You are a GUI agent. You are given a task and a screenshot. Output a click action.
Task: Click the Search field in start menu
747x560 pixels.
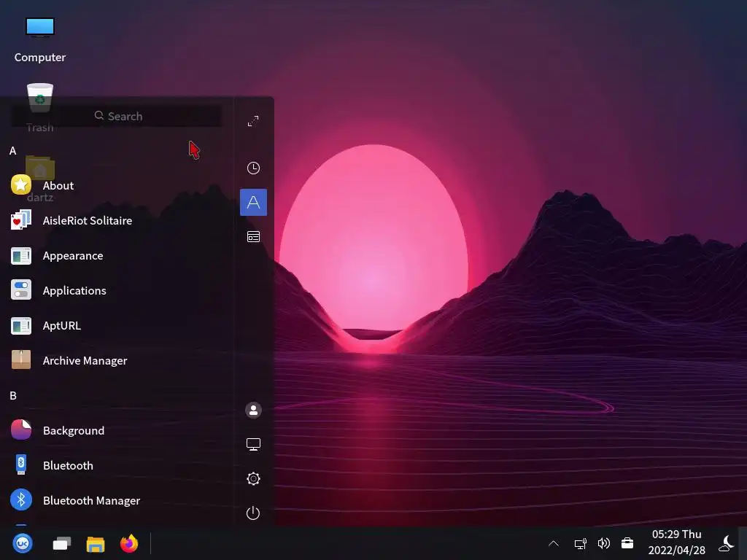point(116,116)
